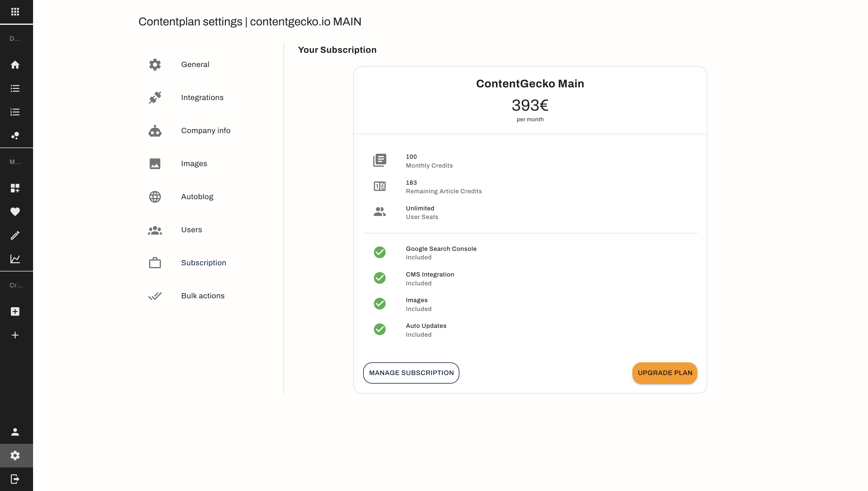Open the General settings tab
The image size is (868, 491).
195,64
